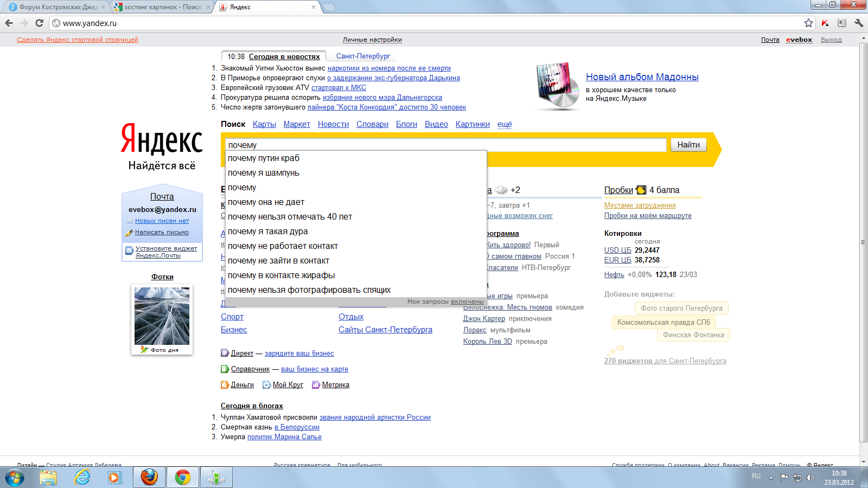The width and height of the screenshot is (868, 488).
Task: Click the search field containing почему
Action: coord(446,145)
